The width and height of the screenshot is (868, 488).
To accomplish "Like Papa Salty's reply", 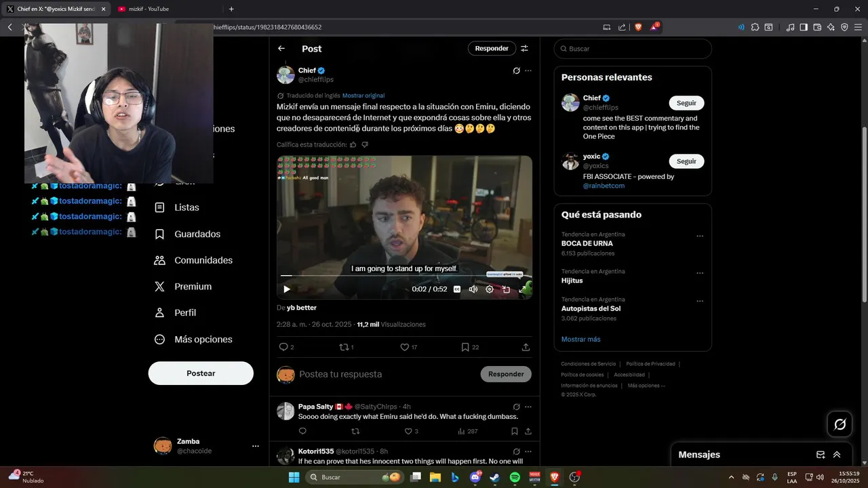I will pyautogui.click(x=408, y=431).
